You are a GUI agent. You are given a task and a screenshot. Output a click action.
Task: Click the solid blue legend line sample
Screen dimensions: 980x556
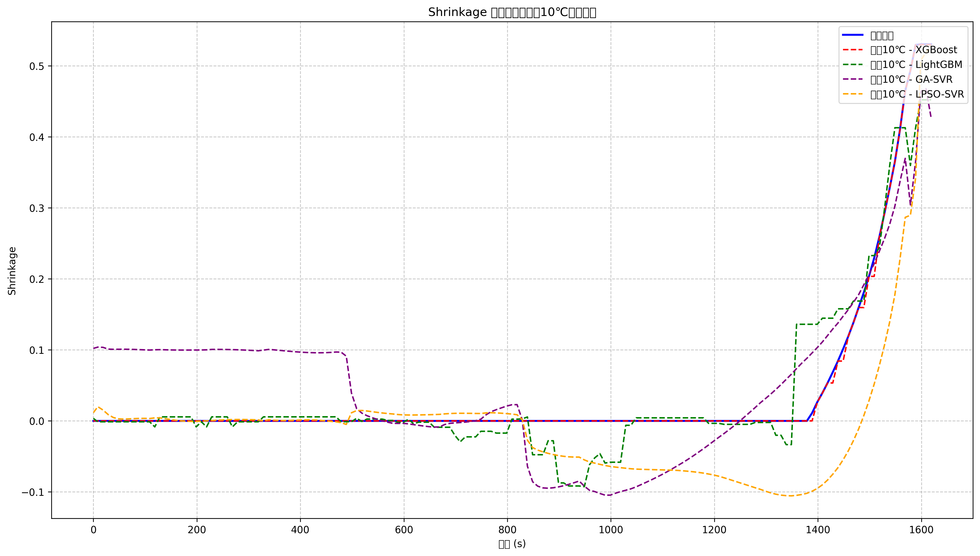pos(853,35)
